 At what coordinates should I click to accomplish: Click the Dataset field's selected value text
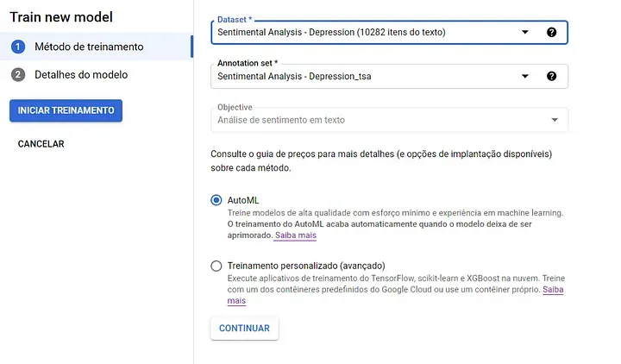click(331, 33)
